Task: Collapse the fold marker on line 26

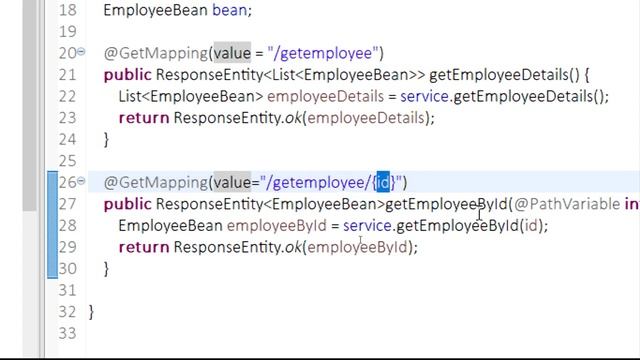Action: click(x=81, y=181)
